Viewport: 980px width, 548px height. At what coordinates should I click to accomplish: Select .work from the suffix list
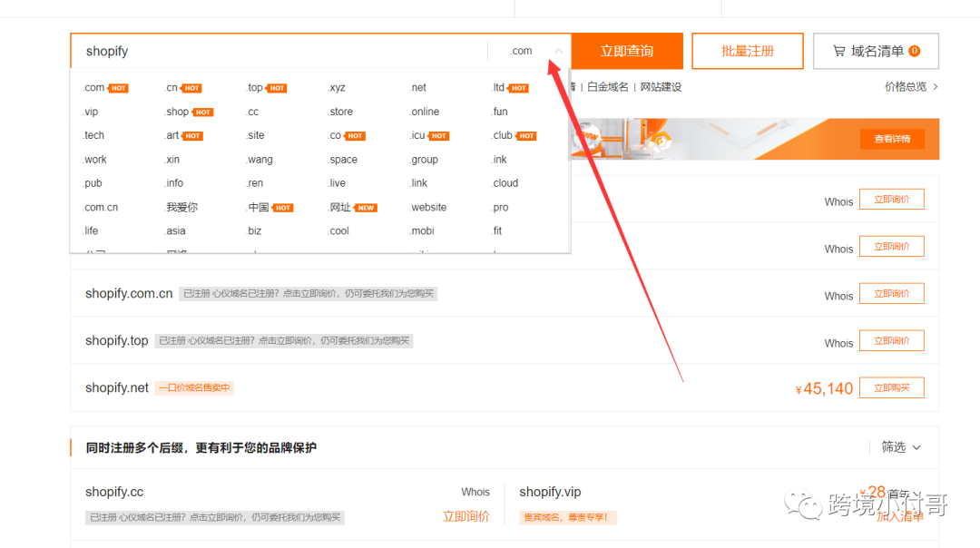point(94,160)
